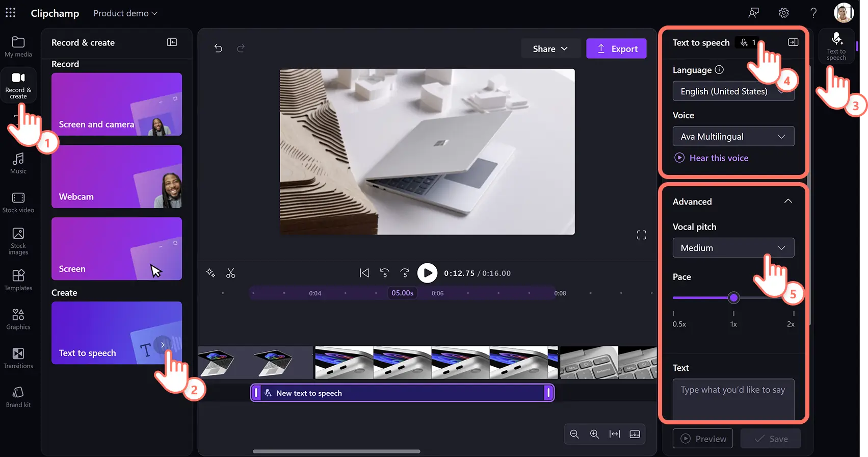Skip to the start of the video
The height and width of the screenshot is (457, 868).
click(x=364, y=273)
